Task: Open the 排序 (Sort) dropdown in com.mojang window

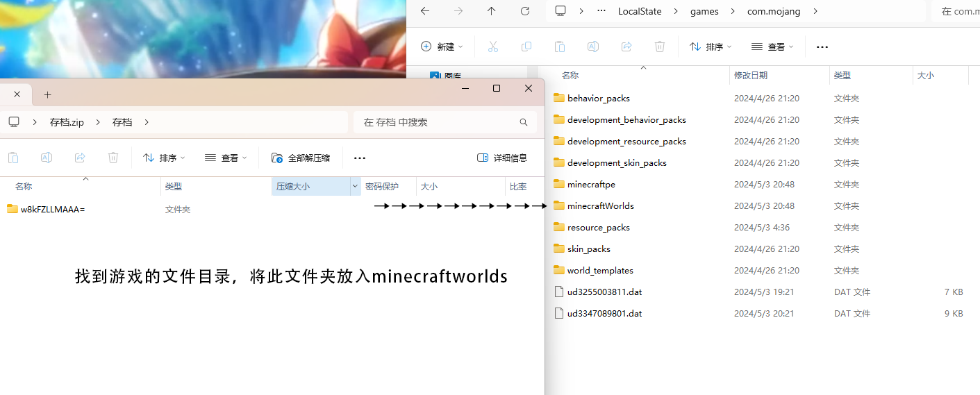Action: [711, 47]
